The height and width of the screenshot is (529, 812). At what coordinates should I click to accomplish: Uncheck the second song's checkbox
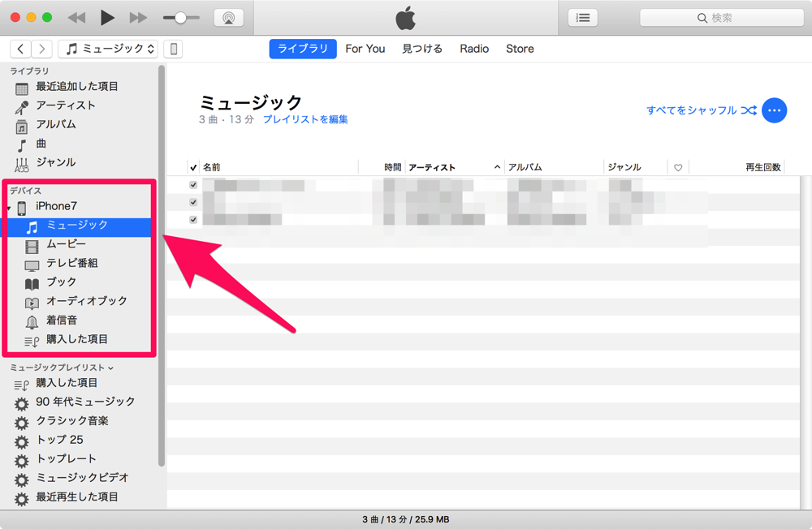pos(193,202)
